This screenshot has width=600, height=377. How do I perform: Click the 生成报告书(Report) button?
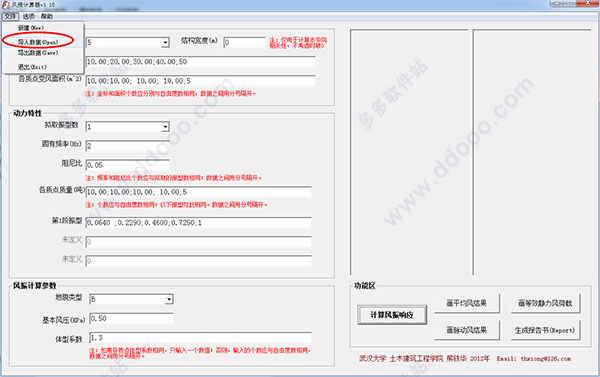545,330
